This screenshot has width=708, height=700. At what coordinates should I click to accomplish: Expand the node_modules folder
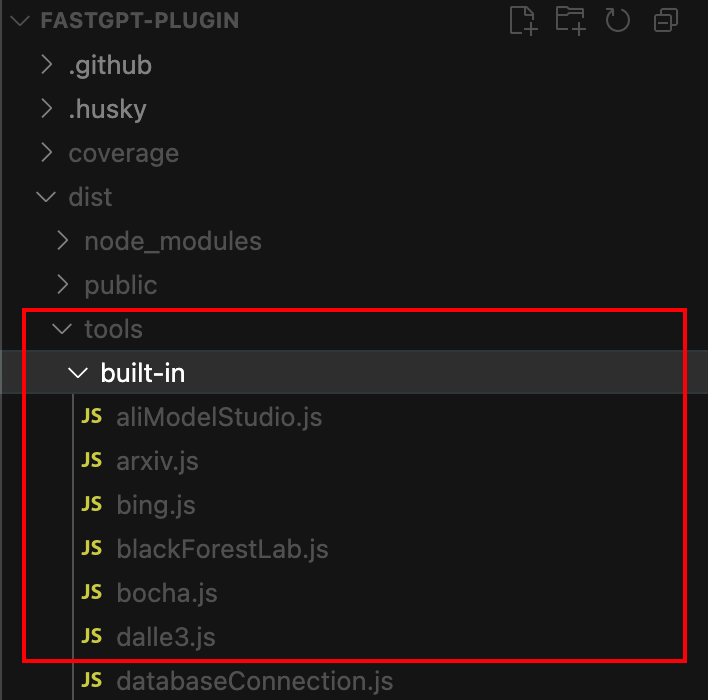tap(63, 241)
